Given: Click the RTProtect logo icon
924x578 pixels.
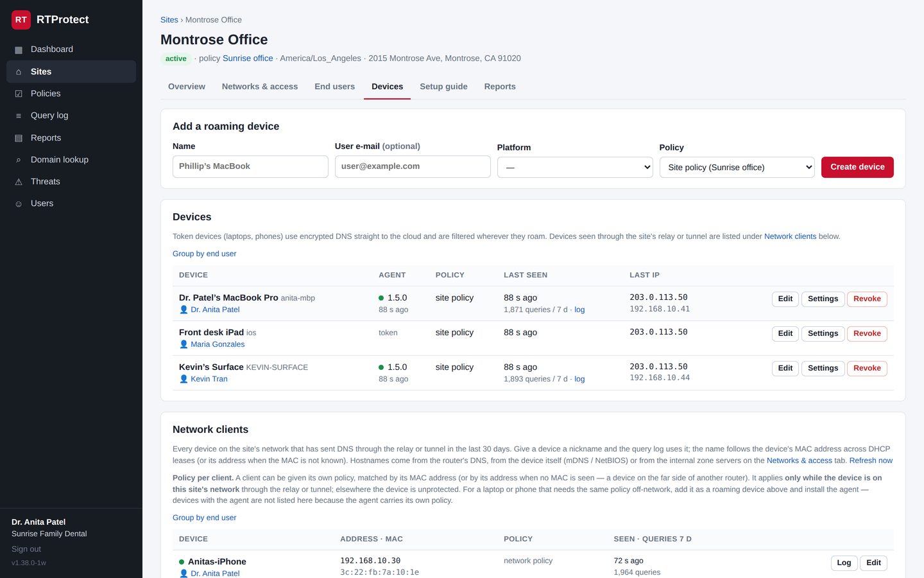Looking at the screenshot, I should (x=21, y=20).
